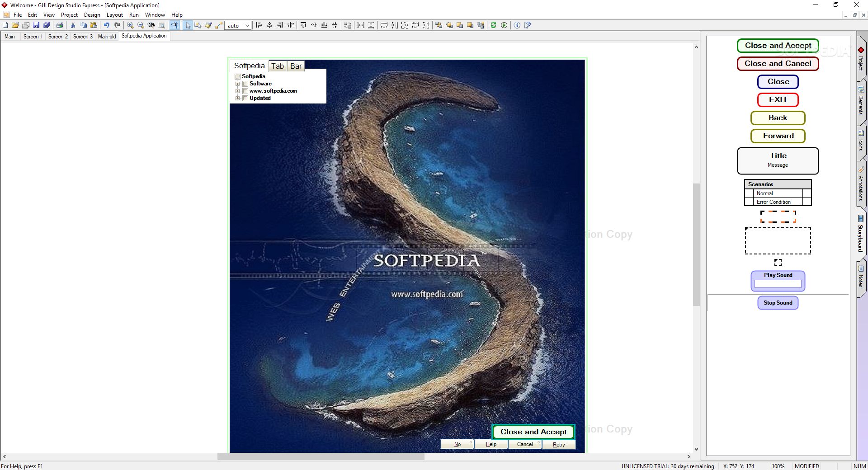Viewport: 868px width, 470px height.
Task: Open the Notes side panel tab
Action: pyautogui.click(x=861, y=278)
